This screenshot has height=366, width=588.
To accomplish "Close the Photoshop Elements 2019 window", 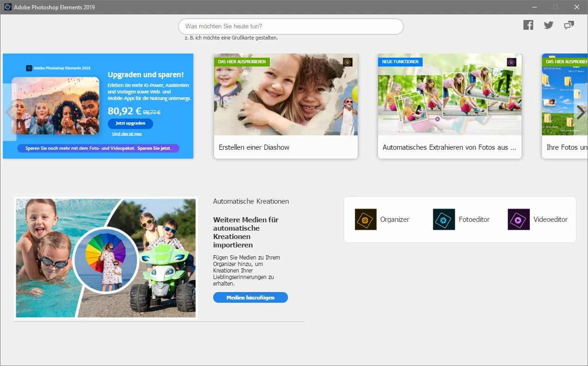I will coord(577,7).
